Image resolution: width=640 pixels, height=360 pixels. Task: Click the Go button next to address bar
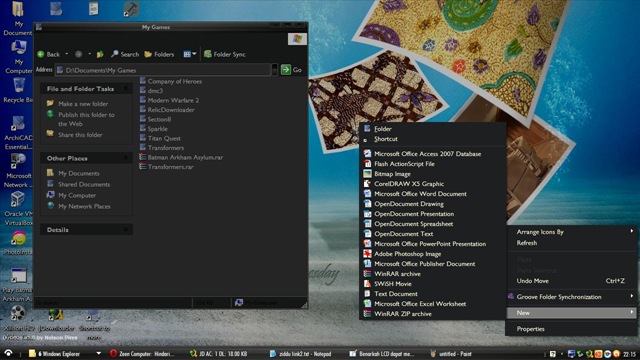(x=291, y=70)
